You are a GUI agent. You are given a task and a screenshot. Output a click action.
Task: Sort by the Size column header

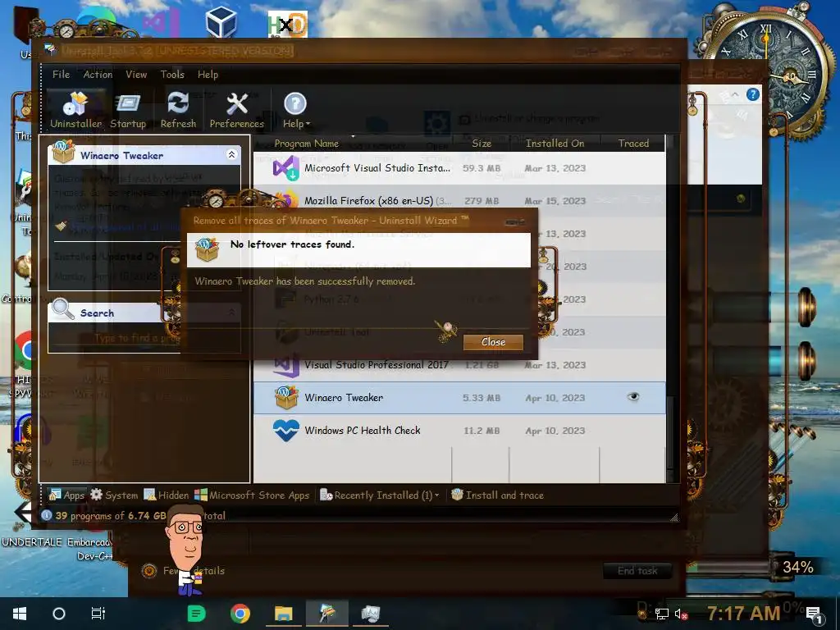[x=482, y=143]
